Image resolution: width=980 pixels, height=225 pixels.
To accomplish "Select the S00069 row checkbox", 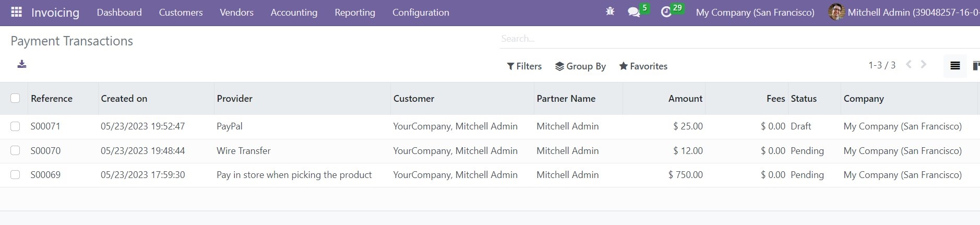I will [x=15, y=175].
